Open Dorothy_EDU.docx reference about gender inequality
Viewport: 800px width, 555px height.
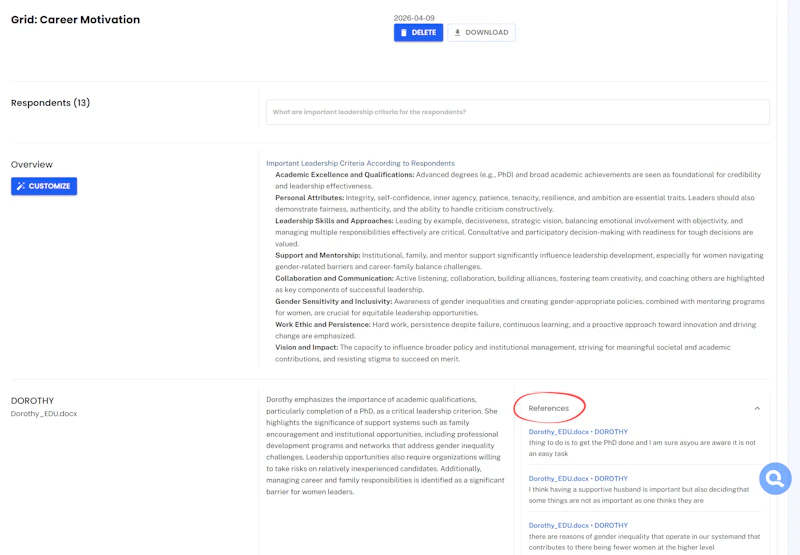578,525
